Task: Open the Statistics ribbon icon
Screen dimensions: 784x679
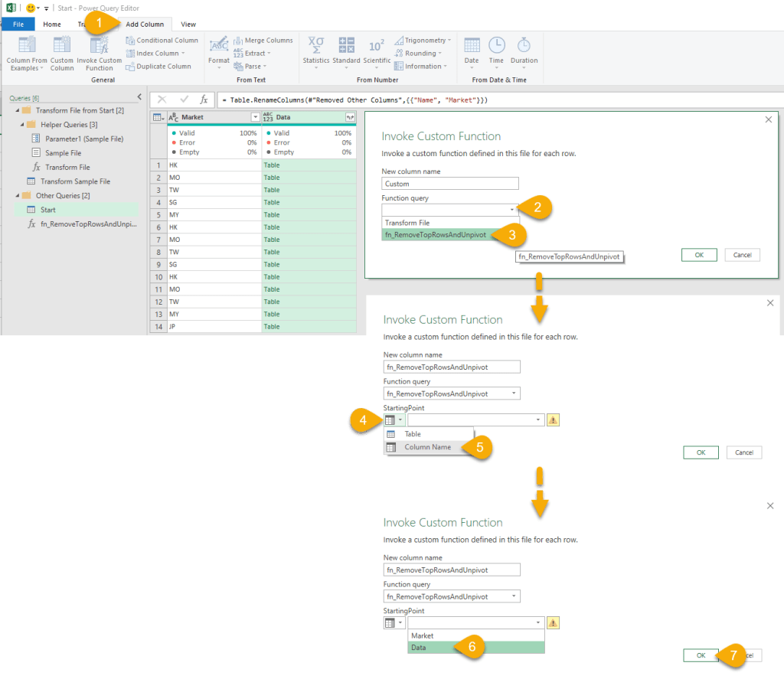Action: 315,46
